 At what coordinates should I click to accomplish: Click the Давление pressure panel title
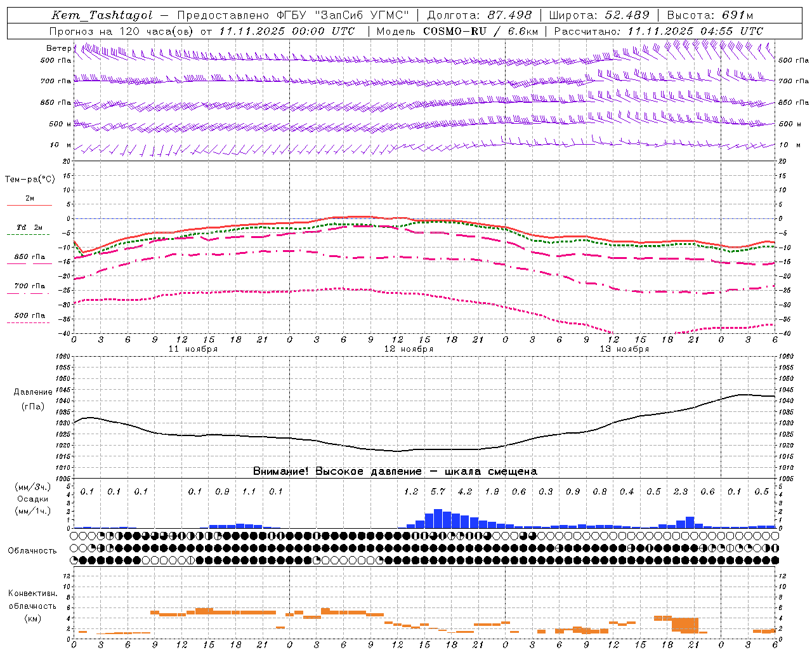coord(33,392)
